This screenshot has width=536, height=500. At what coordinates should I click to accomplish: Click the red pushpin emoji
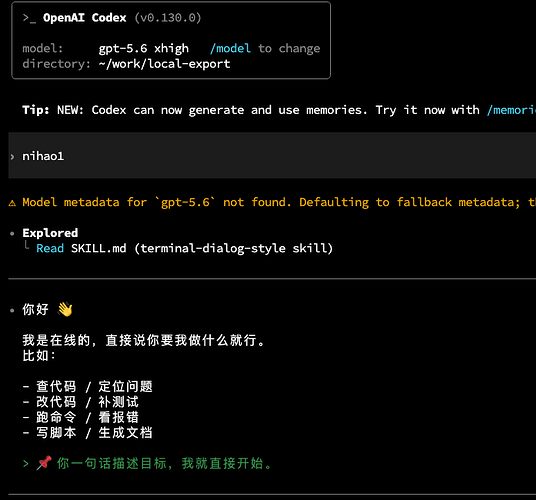[44, 463]
